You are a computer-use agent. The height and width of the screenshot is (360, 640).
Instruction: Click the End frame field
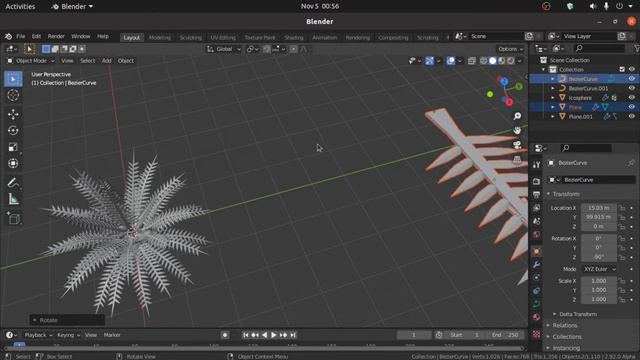point(505,335)
